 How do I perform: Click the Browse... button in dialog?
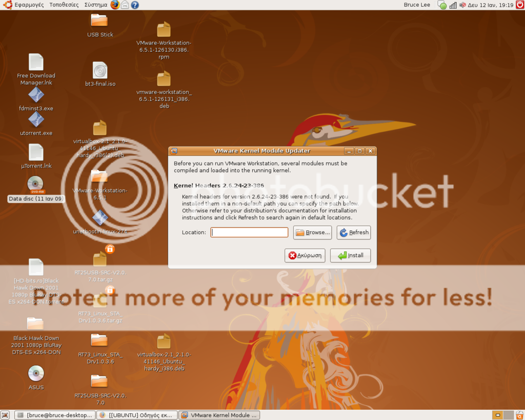(x=312, y=232)
